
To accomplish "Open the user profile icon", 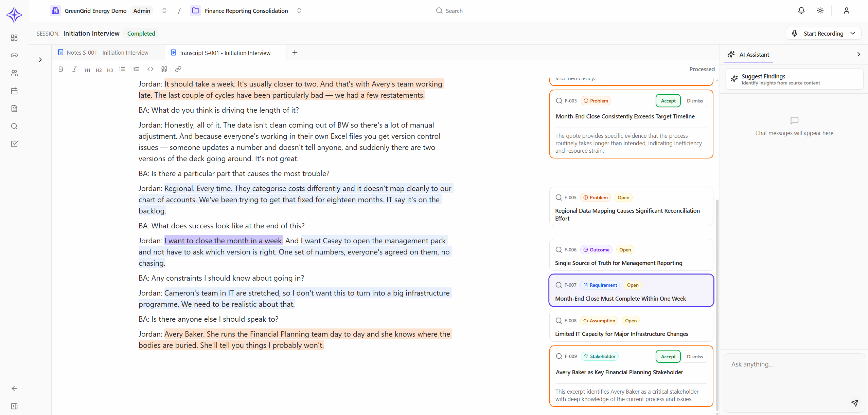I will coord(847,11).
